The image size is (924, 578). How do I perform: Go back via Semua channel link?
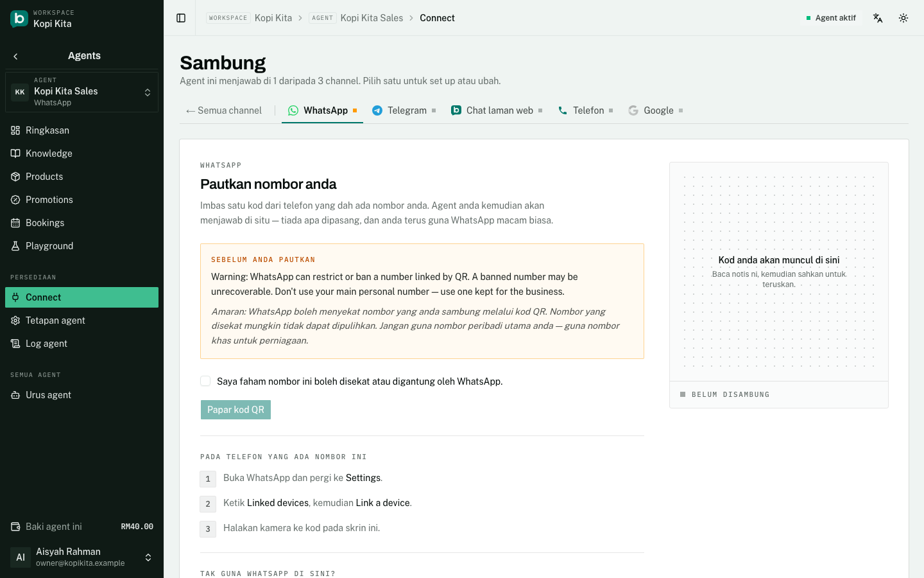[224, 110]
